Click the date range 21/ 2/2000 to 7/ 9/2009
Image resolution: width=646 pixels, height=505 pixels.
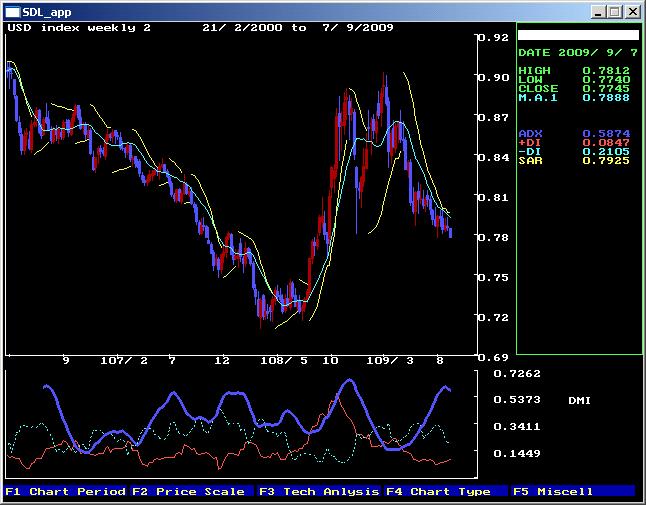coord(298,28)
